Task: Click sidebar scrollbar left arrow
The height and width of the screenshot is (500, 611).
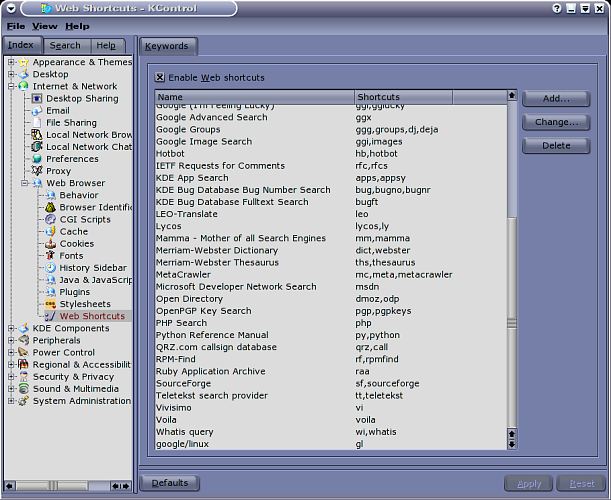Action: coord(10,486)
